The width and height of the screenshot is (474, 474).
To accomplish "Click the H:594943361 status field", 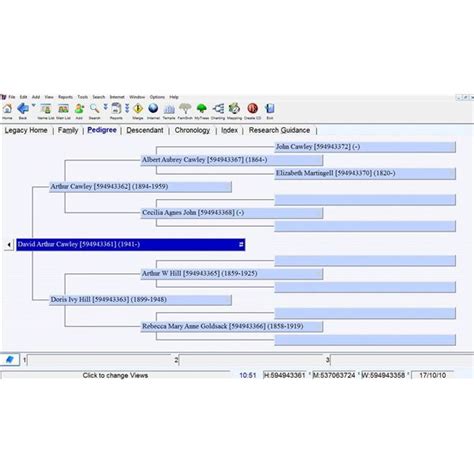I will click(284, 375).
